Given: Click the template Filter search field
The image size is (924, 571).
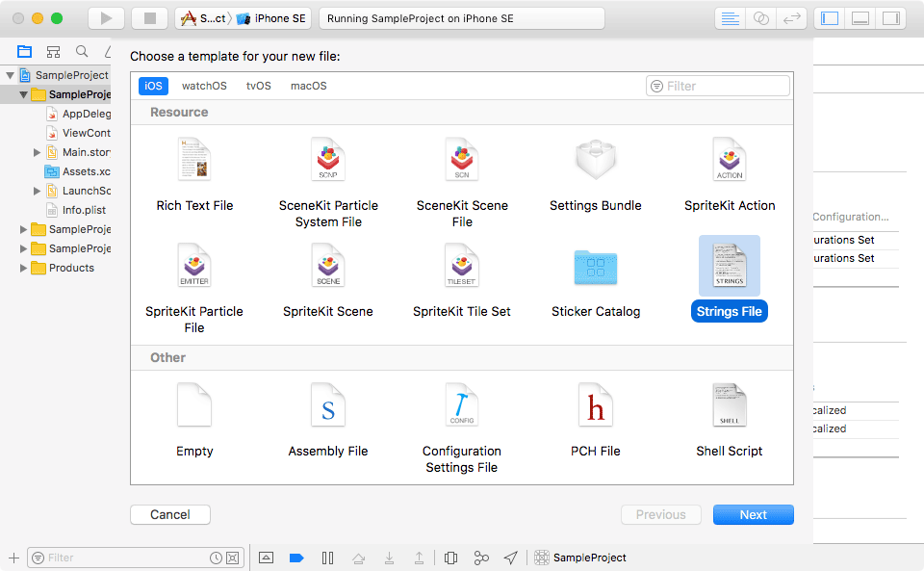Looking at the screenshot, I should (x=718, y=86).
